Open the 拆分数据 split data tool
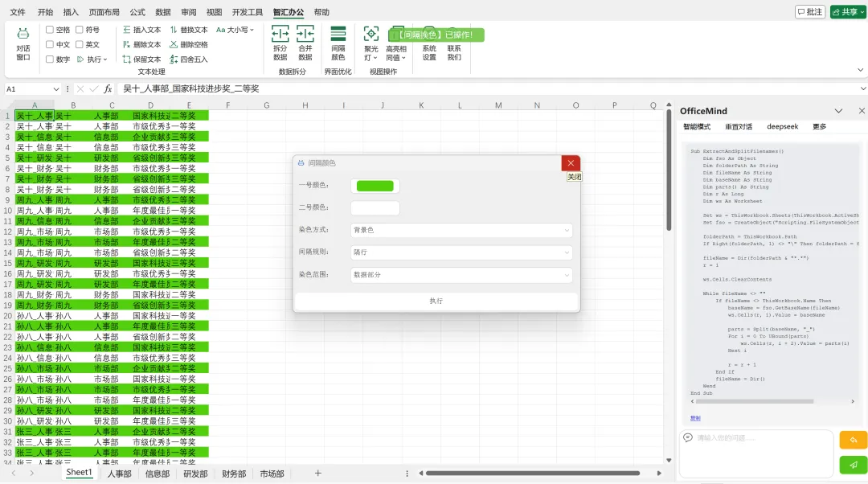This screenshot has height=484, width=868. click(280, 43)
